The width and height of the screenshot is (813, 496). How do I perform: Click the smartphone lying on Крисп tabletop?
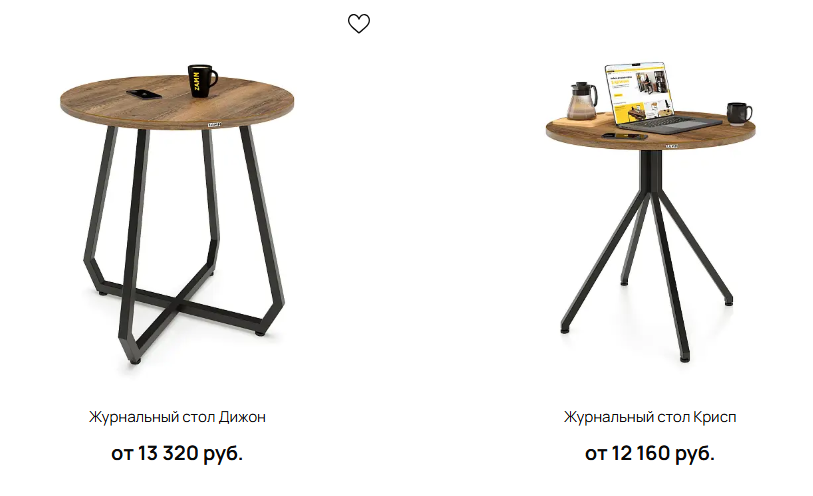coord(624,136)
